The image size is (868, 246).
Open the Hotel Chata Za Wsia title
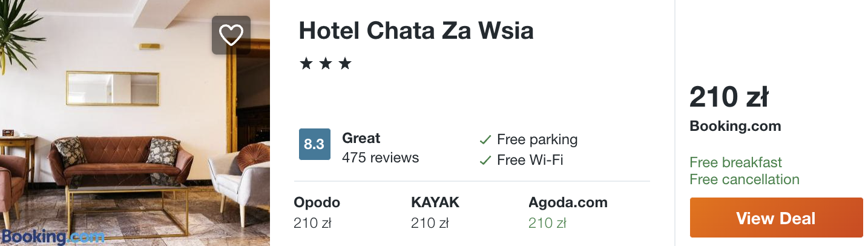click(x=416, y=31)
